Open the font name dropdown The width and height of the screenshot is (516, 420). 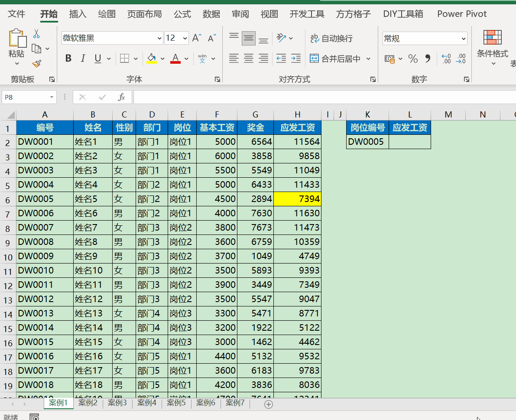(x=159, y=38)
